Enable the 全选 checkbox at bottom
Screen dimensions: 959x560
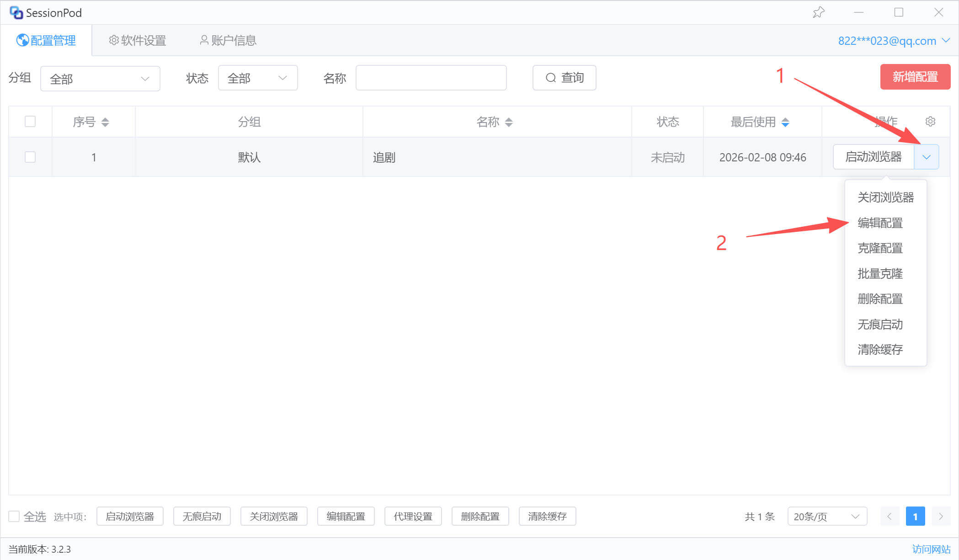tap(14, 517)
